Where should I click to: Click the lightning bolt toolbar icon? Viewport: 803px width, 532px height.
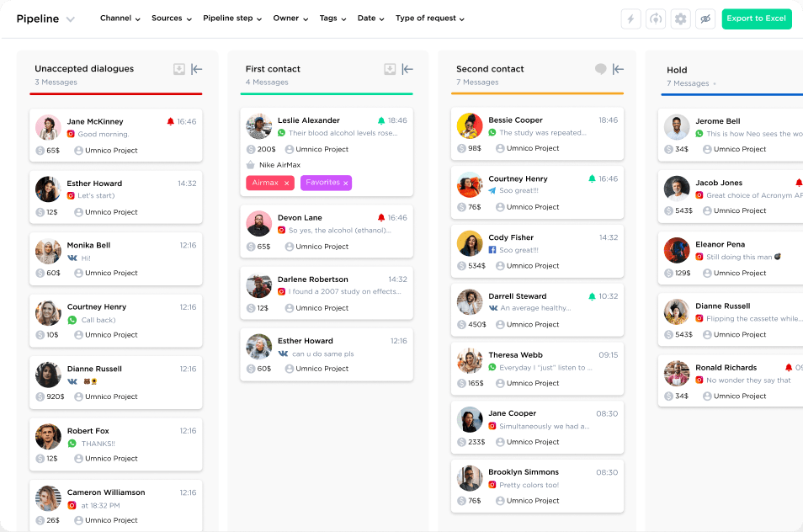(x=630, y=18)
